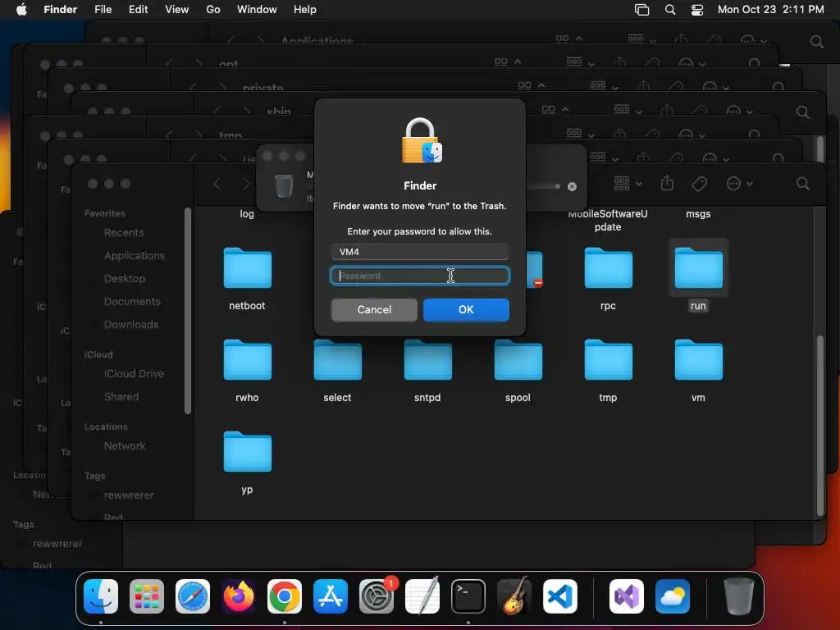Click the sidebar scrollbar
840x630 pixels.
[x=188, y=311]
